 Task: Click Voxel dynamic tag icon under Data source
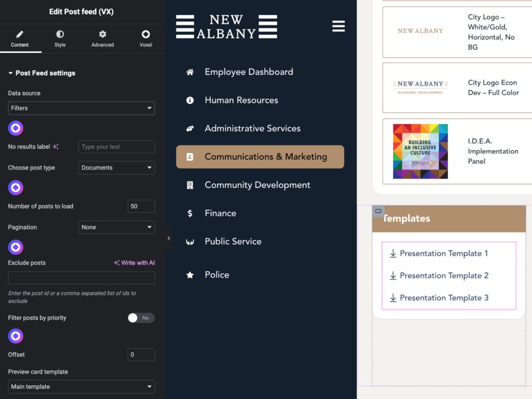tap(16, 128)
